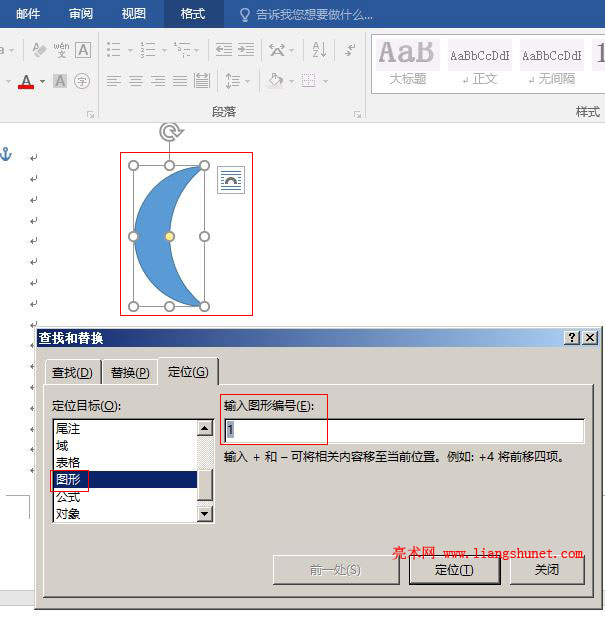Click the object anchor icon in margin

(x=6, y=154)
